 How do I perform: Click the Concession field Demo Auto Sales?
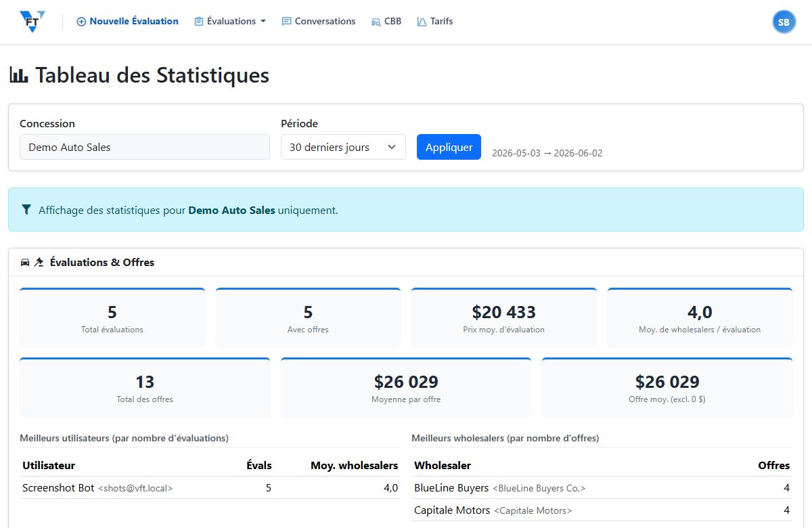[145, 147]
